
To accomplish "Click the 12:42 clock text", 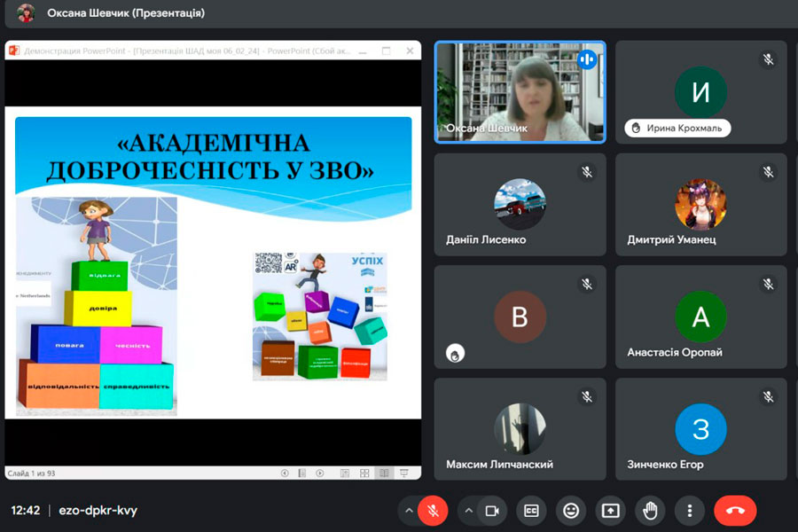I will tap(26, 510).
